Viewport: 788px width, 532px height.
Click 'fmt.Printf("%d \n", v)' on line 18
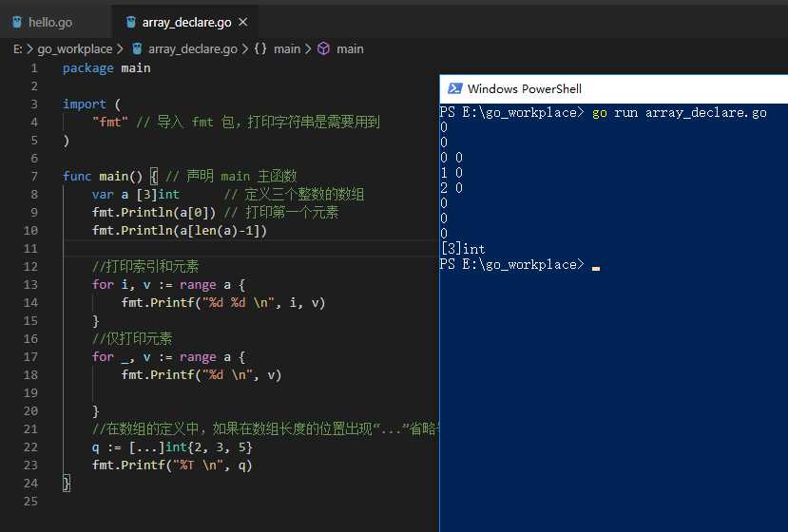click(x=202, y=375)
